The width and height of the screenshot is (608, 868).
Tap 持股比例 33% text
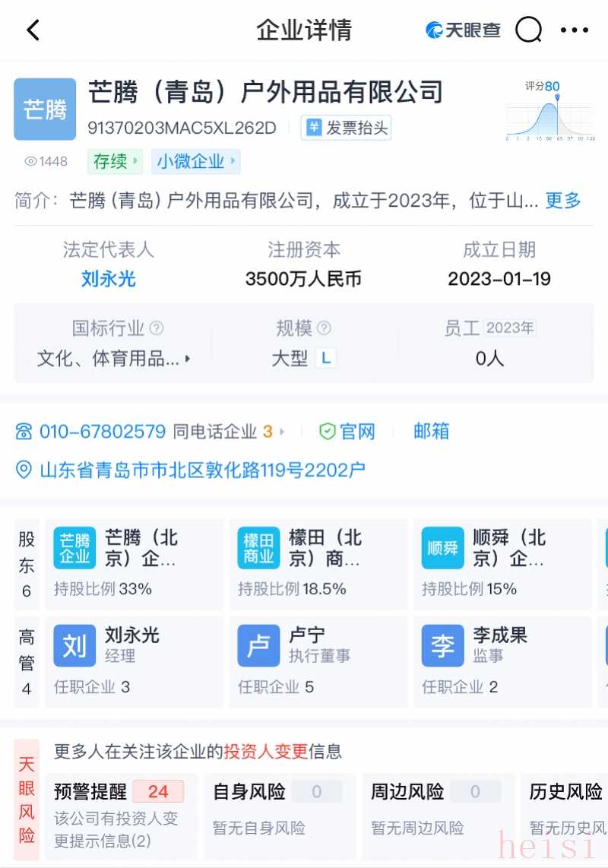[103, 588]
